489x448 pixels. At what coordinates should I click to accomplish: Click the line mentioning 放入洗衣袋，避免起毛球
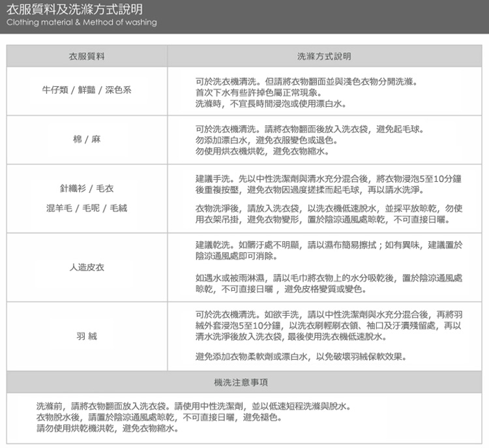[309, 129]
